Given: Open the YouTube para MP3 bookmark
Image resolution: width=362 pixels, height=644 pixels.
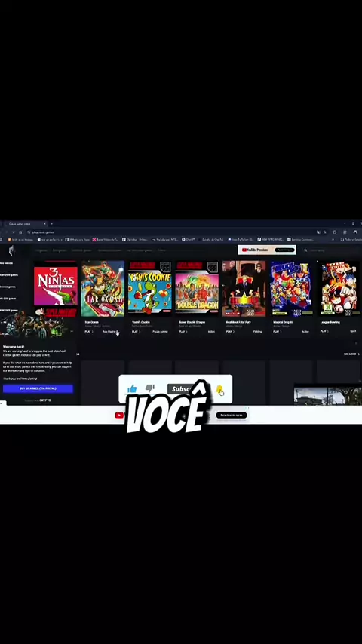Looking at the screenshot, I should click(x=165, y=239).
